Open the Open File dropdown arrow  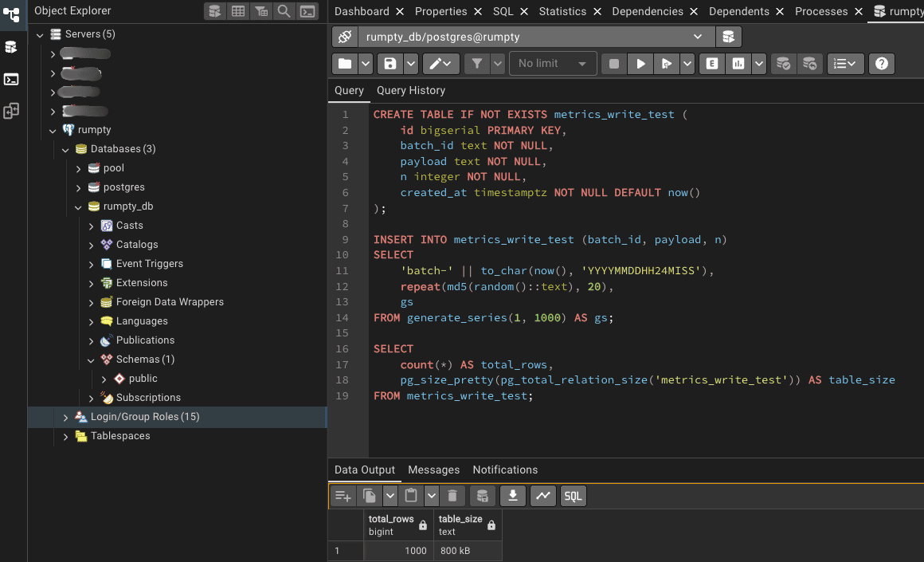[x=366, y=64]
